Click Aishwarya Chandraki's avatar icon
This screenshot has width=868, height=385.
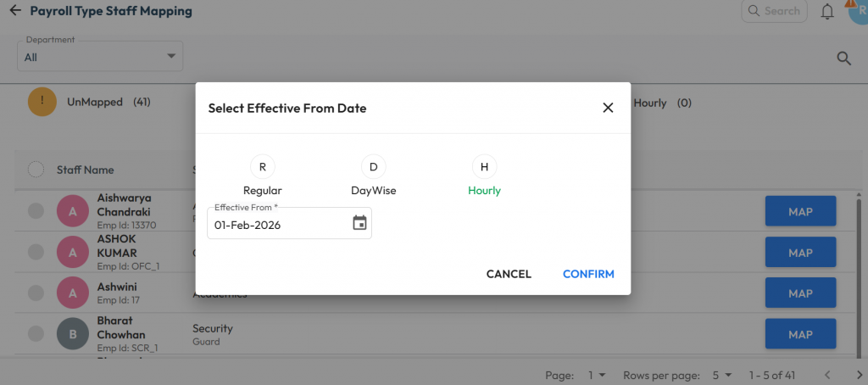pos(73,210)
